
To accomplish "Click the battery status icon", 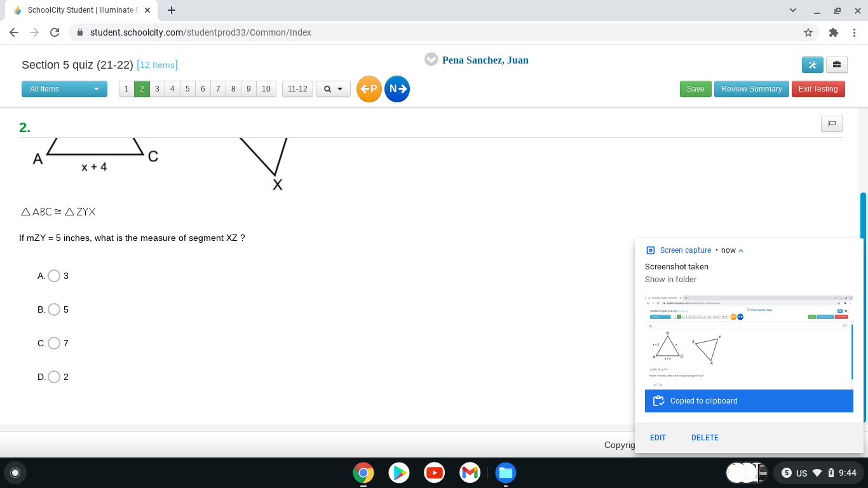I will [x=831, y=473].
